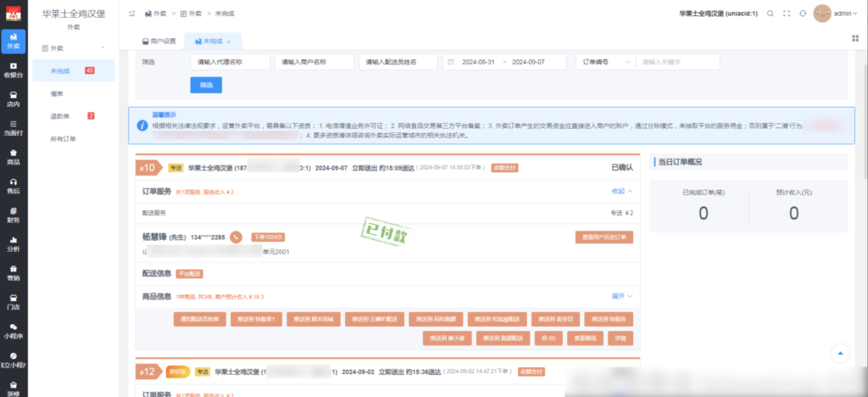Click 通知配送员抢单 button

click(200, 320)
